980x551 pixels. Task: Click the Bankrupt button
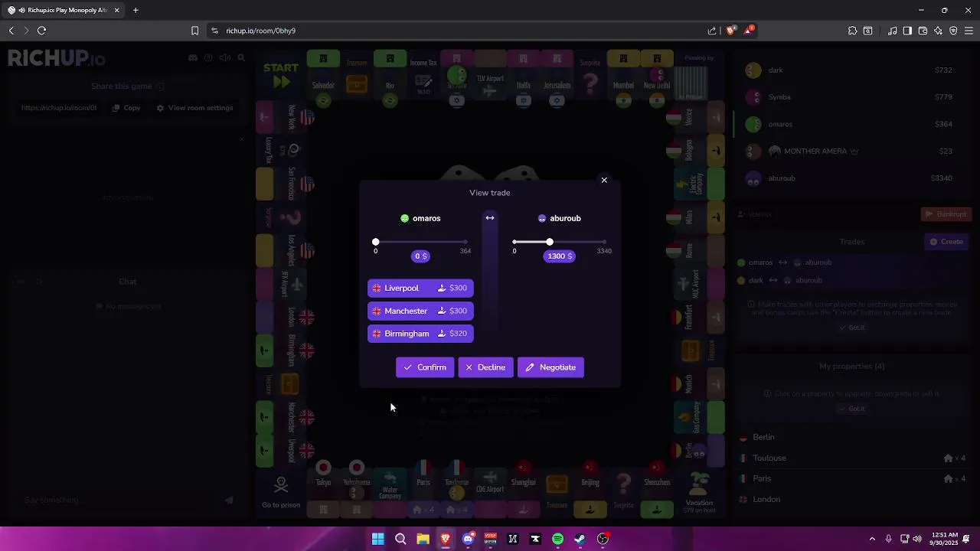(946, 214)
